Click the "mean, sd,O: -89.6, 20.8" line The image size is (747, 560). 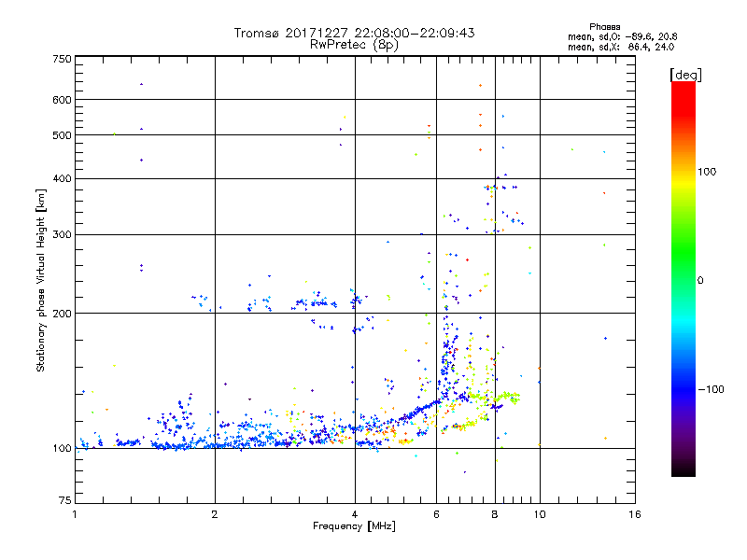tap(622, 36)
